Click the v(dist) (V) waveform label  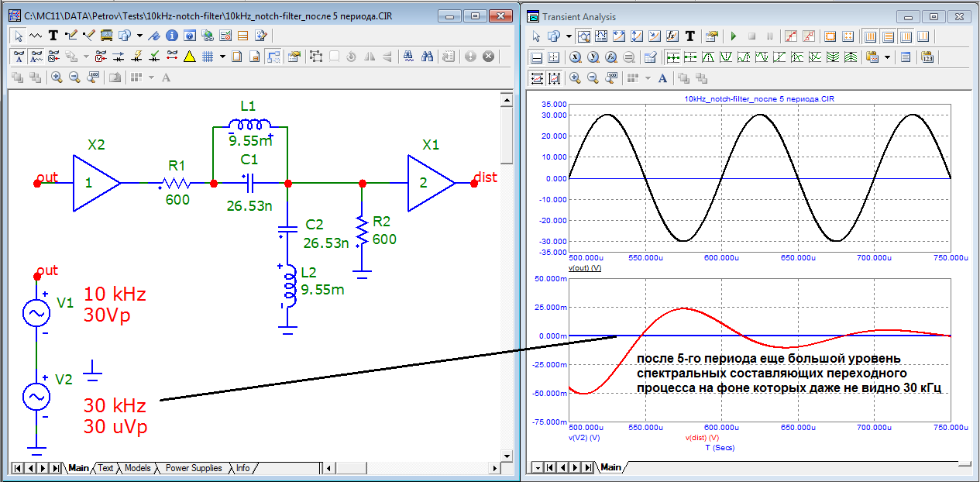703,438
